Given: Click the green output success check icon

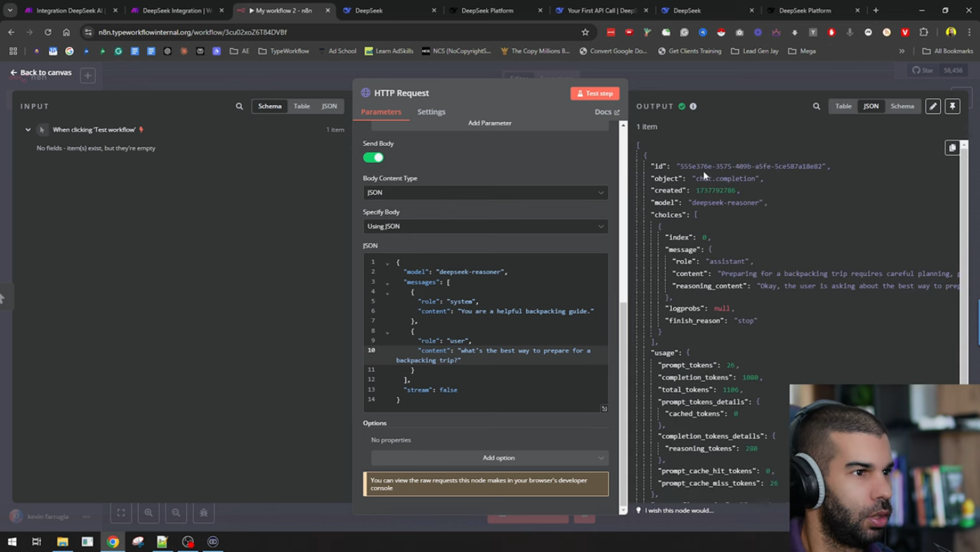Looking at the screenshot, I should point(682,106).
